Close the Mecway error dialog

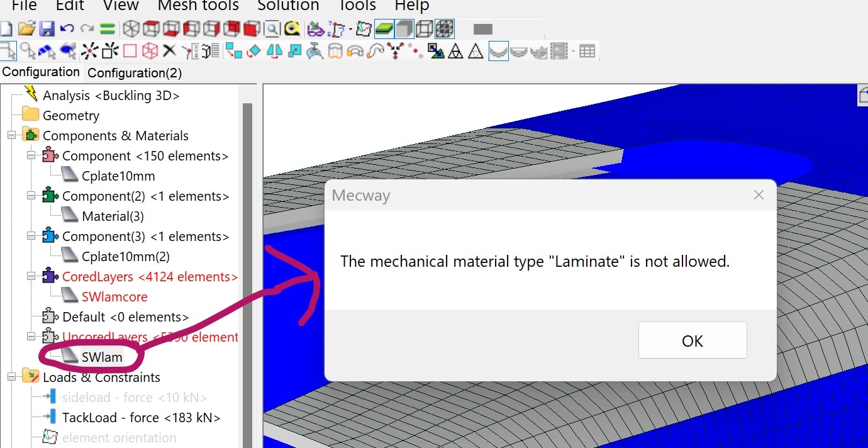pyautogui.click(x=759, y=195)
